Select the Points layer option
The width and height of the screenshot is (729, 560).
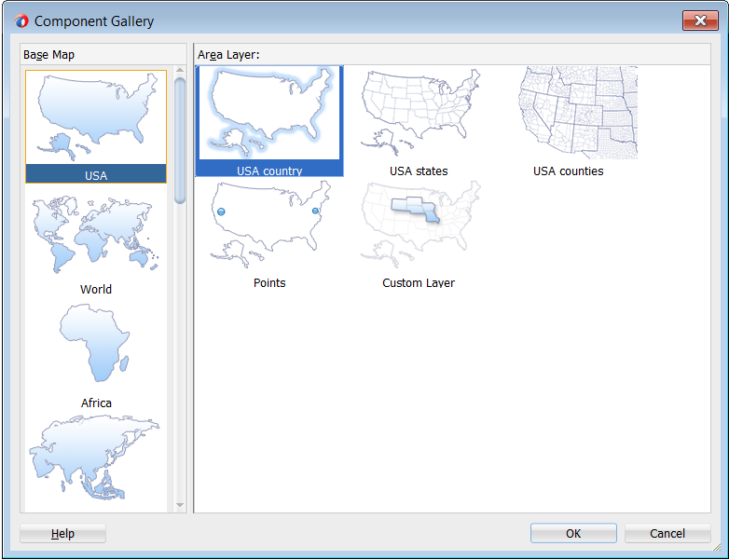pos(269,234)
